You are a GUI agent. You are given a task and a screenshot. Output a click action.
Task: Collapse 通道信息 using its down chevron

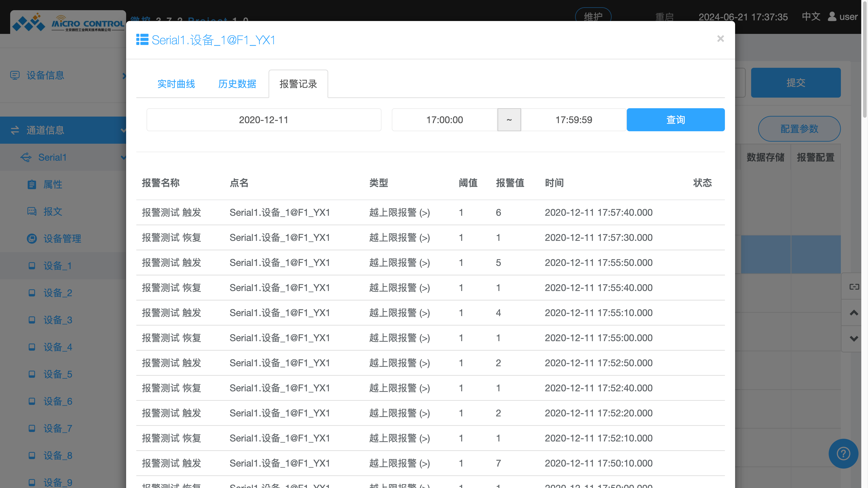(x=123, y=130)
